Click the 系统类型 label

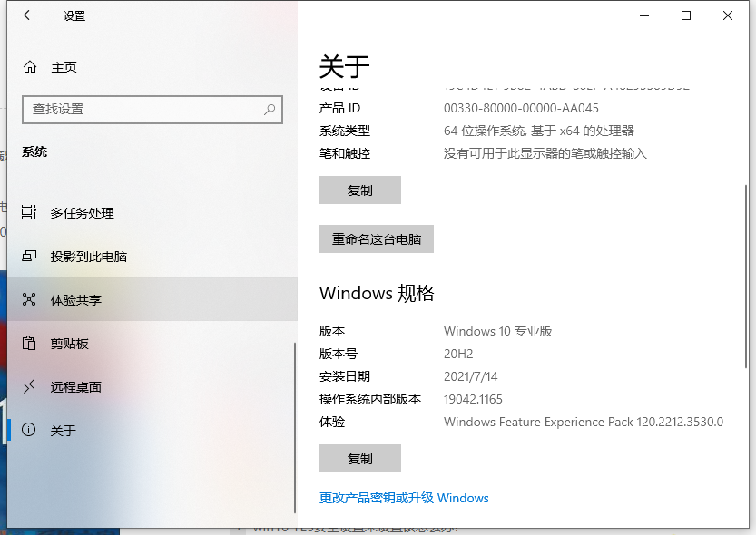tap(345, 131)
